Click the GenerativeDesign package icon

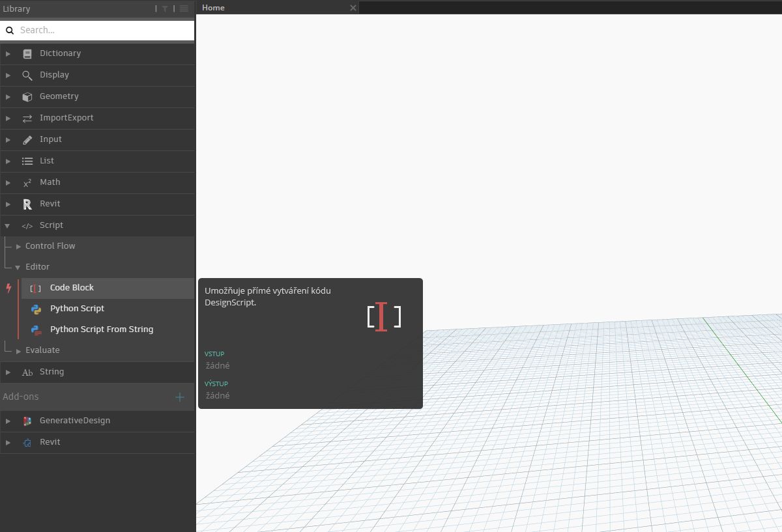[x=27, y=421]
